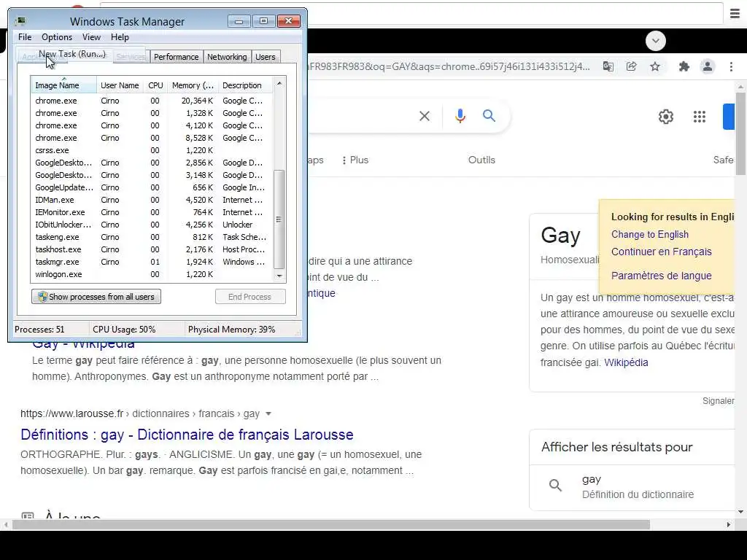Click the process list vertical scrollbar thumb
This screenshot has height=560, width=747.
point(279,219)
